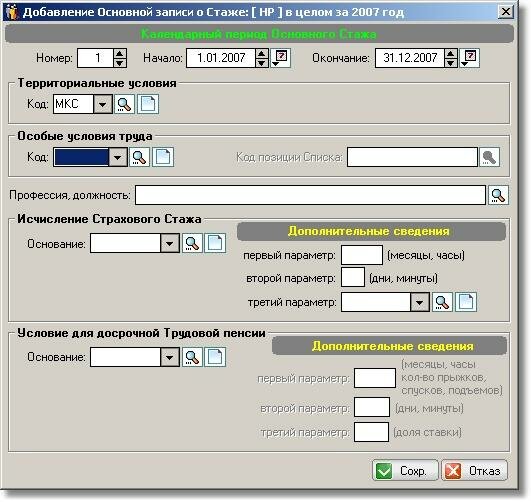
Task: Decrease the Окончание date with down arrow
Action: pos(451,63)
